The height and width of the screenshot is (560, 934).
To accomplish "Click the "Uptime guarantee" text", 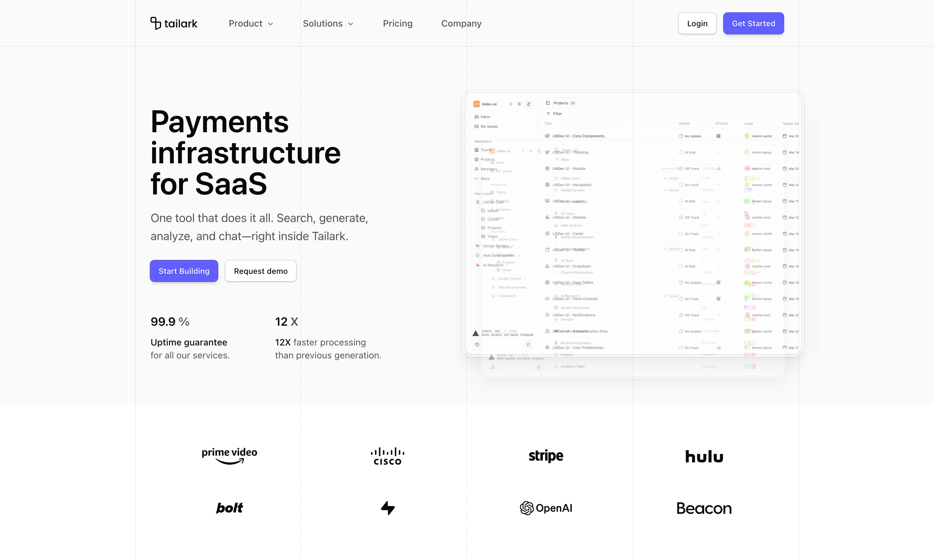I will pos(189,342).
